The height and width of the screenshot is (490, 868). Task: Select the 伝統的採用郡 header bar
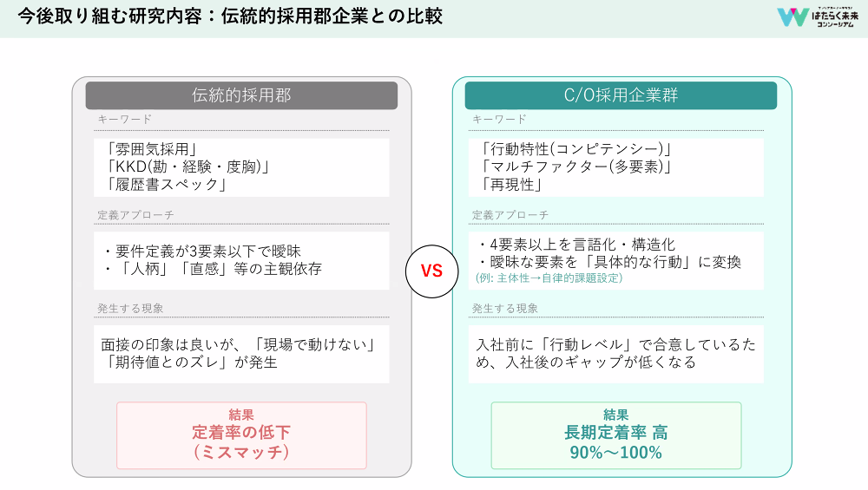coord(241,95)
